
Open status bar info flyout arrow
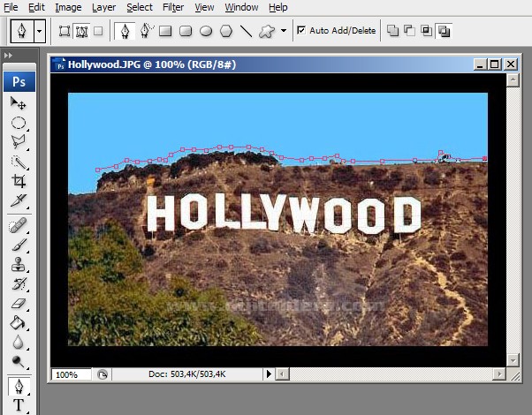[x=269, y=374]
